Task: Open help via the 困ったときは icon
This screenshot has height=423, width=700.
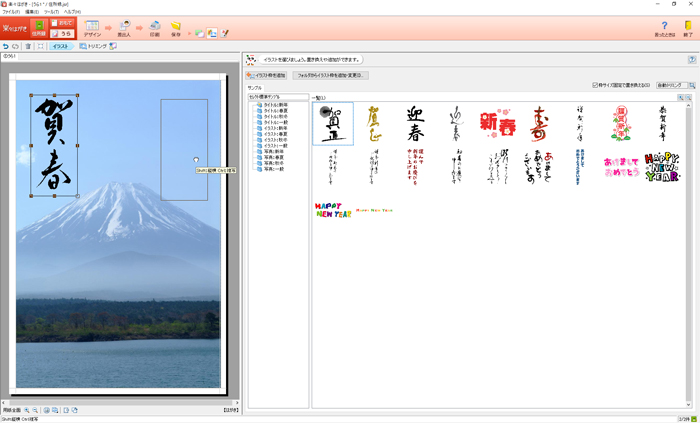Action: click(x=664, y=27)
